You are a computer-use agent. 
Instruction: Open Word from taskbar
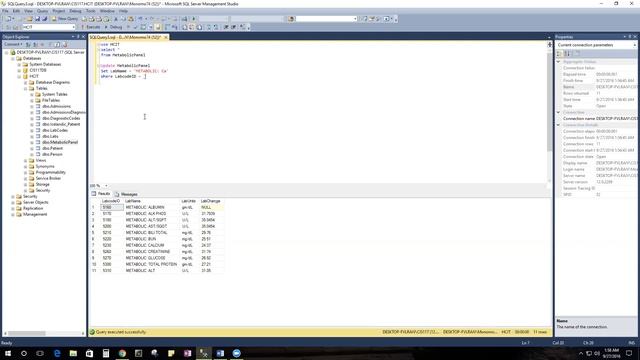[220, 353]
